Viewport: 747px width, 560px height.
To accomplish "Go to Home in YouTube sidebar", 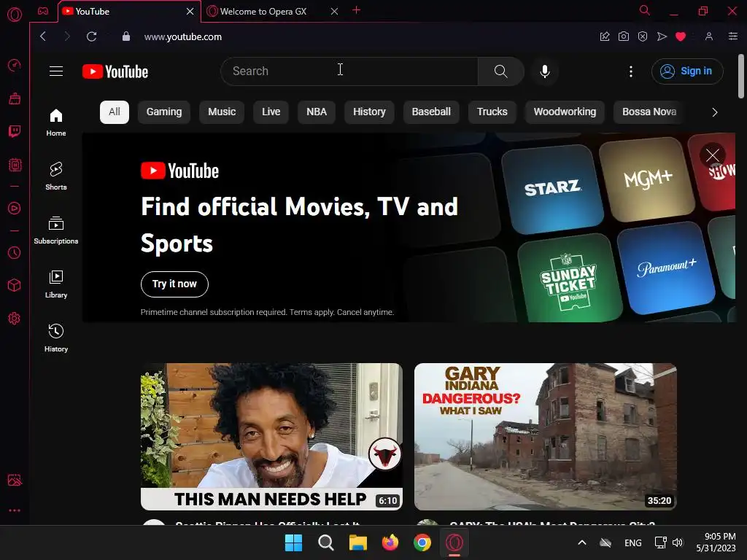I will coord(56,122).
